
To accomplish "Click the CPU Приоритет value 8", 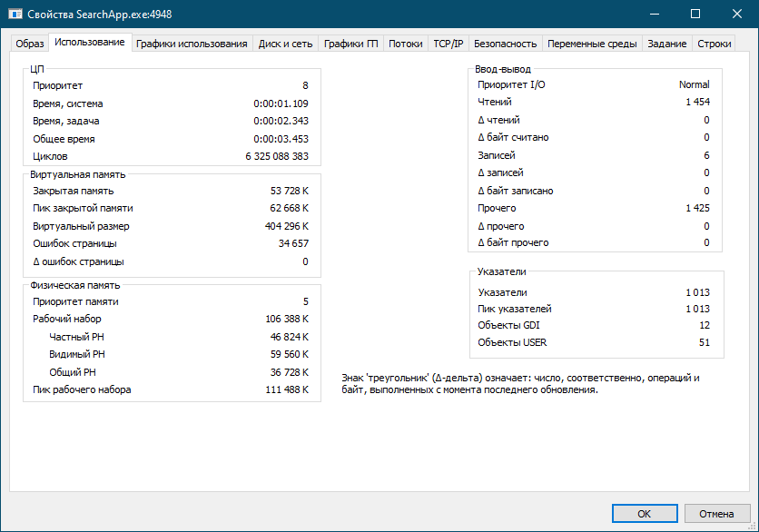I will [305, 85].
